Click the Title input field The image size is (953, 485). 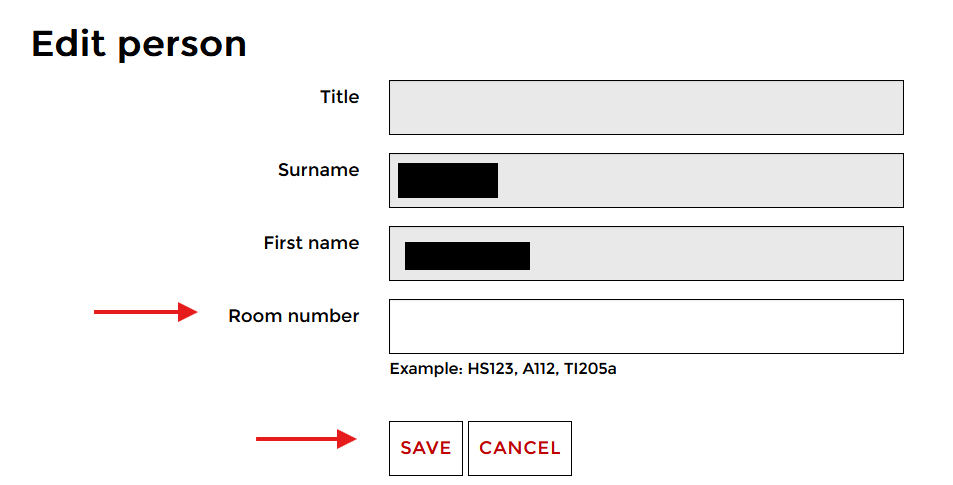[x=645, y=107]
